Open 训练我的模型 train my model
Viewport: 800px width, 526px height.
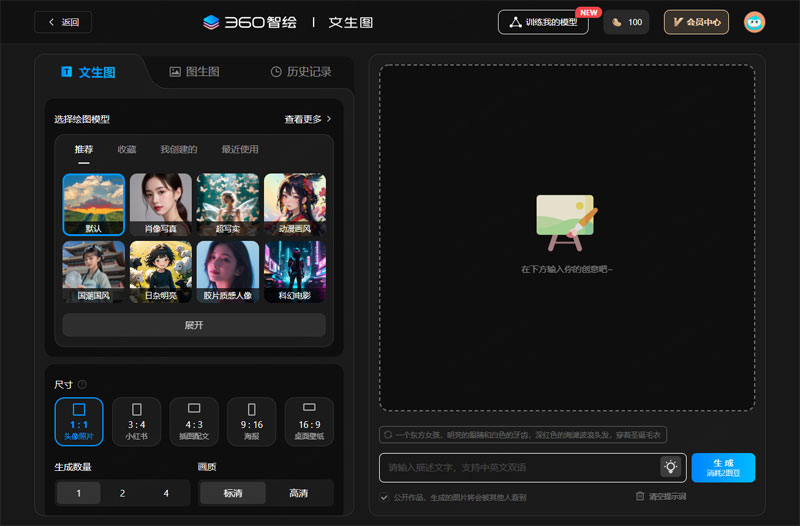(x=543, y=22)
